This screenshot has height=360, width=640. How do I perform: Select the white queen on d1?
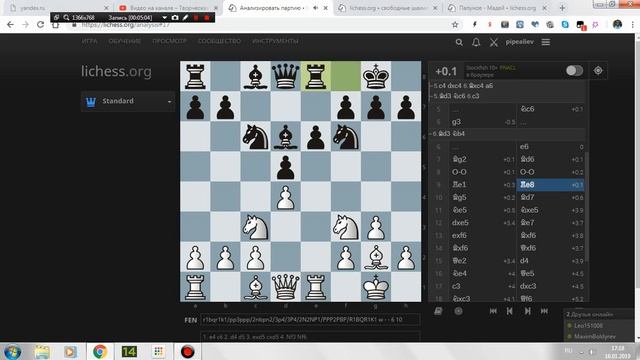285,287
